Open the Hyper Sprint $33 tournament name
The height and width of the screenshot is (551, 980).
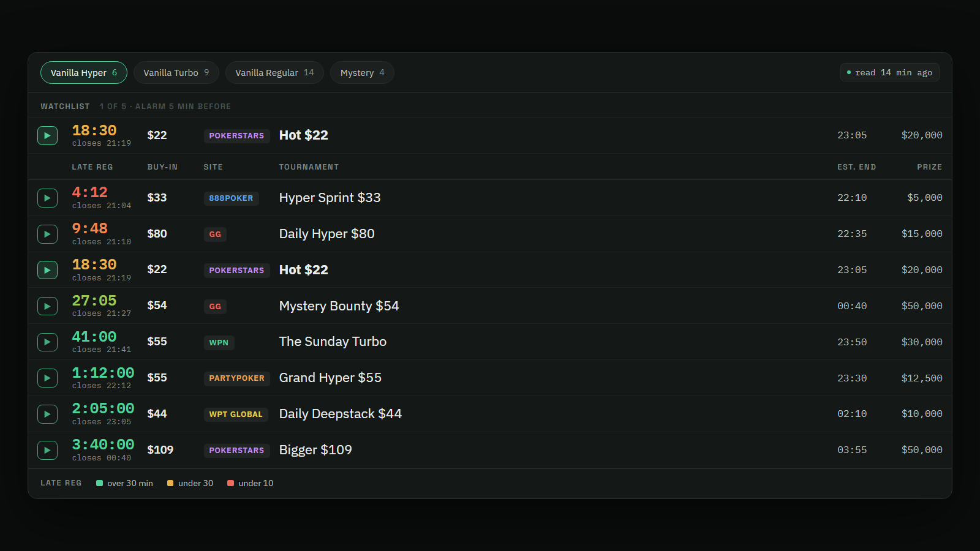330,198
